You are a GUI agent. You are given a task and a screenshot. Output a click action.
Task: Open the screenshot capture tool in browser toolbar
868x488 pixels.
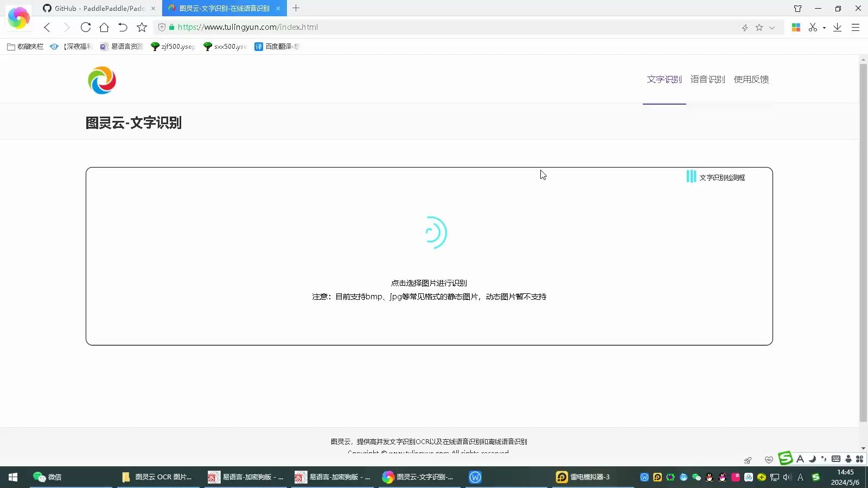(814, 27)
